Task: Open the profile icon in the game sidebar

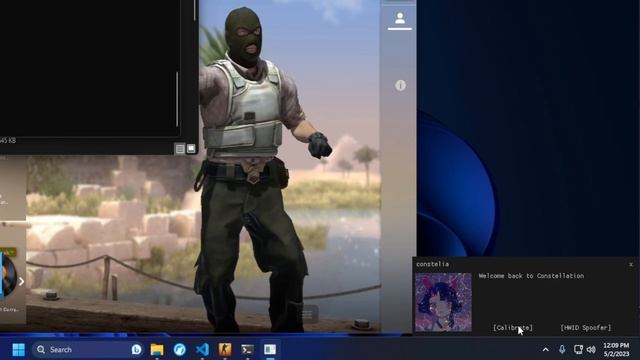Action: click(x=400, y=18)
